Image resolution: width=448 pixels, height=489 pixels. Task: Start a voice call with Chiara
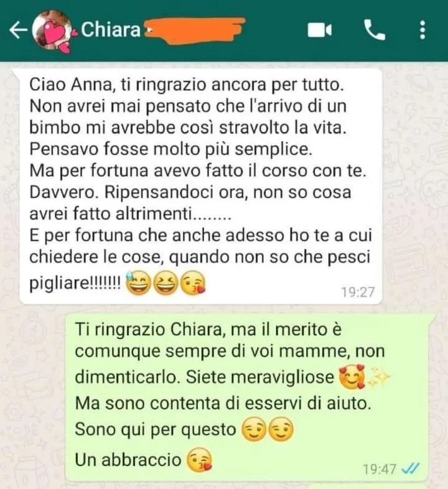[x=375, y=30]
